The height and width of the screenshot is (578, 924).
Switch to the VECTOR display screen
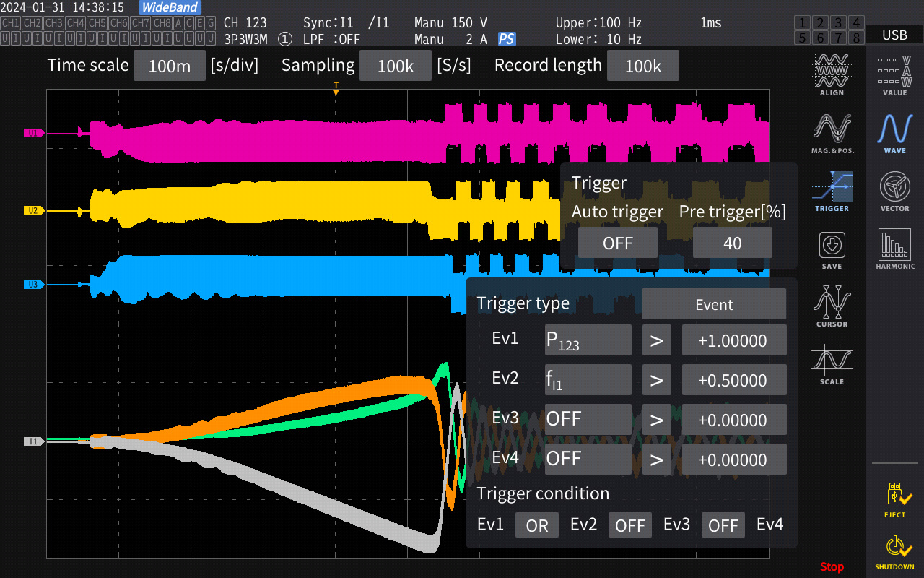pos(895,190)
